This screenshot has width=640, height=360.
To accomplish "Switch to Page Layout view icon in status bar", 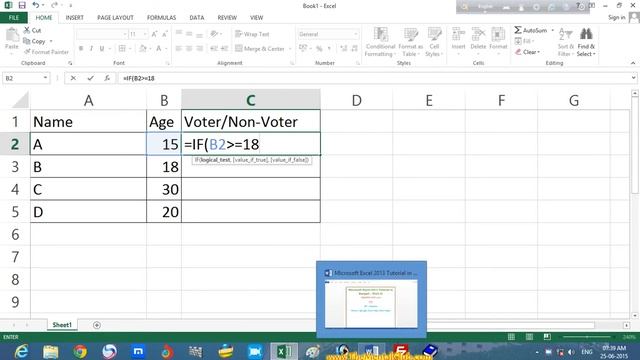I will point(529,337).
